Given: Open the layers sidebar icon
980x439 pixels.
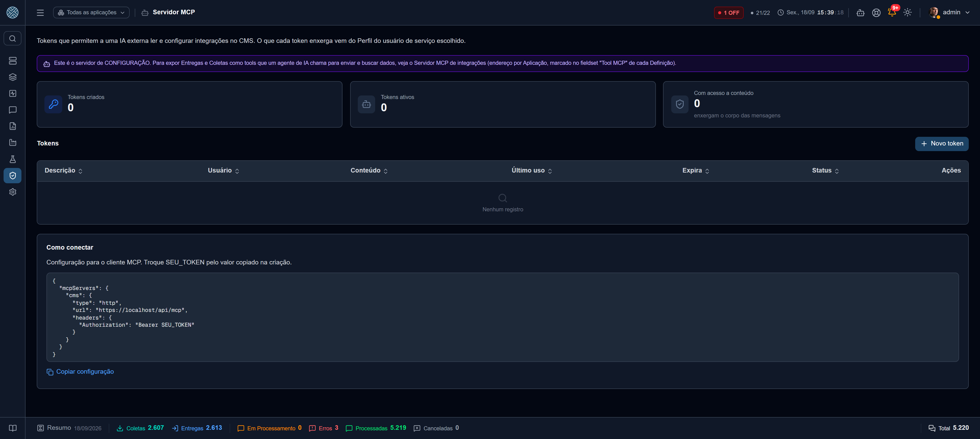Looking at the screenshot, I should pyautogui.click(x=13, y=77).
